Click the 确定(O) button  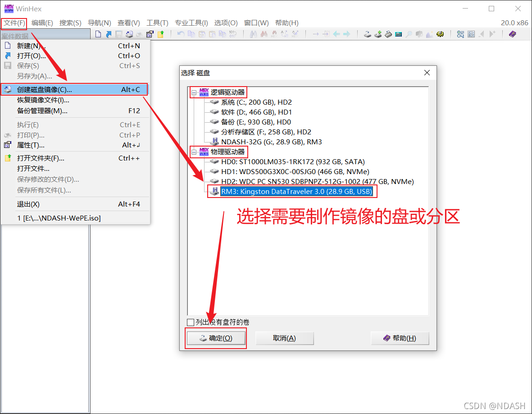pos(216,338)
